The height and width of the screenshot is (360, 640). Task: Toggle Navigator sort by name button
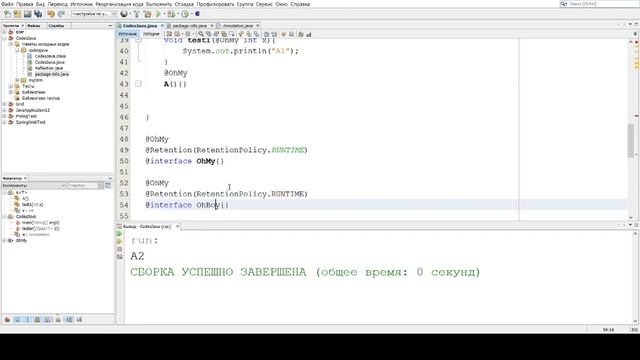click(x=69, y=320)
